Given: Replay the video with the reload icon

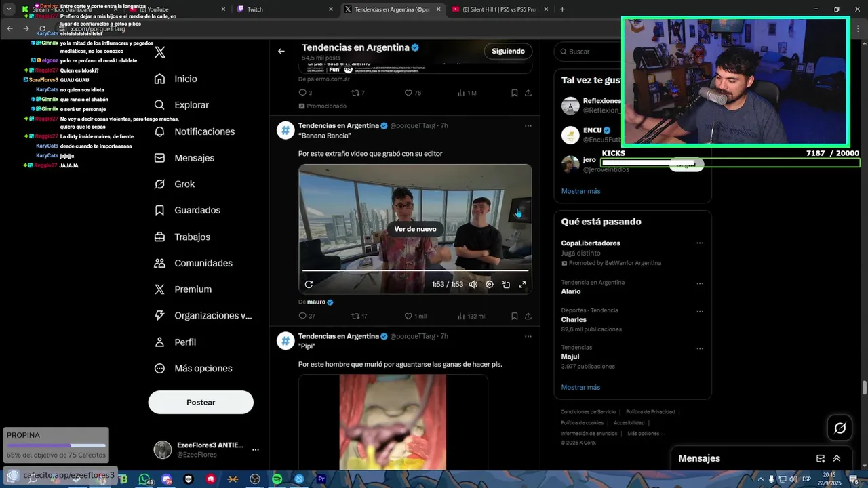Looking at the screenshot, I should tap(309, 285).
